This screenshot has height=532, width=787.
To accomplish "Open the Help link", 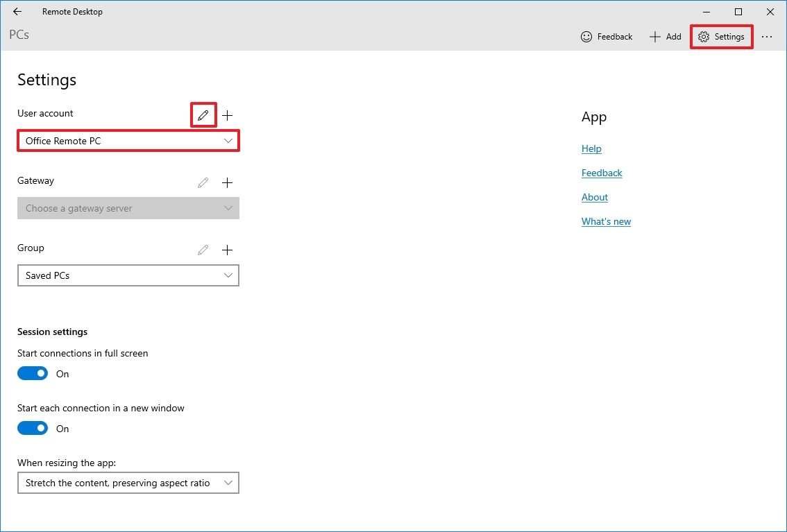I will click(x=591, y=148).
